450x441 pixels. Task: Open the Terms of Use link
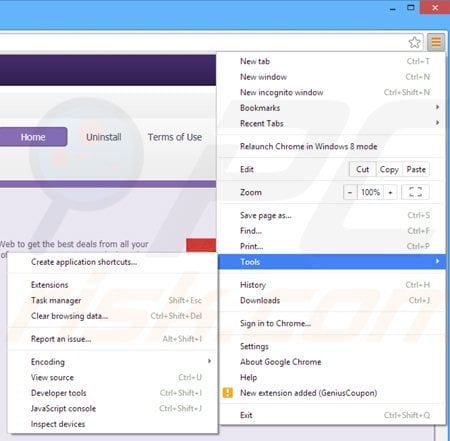[x=175, y=137]
